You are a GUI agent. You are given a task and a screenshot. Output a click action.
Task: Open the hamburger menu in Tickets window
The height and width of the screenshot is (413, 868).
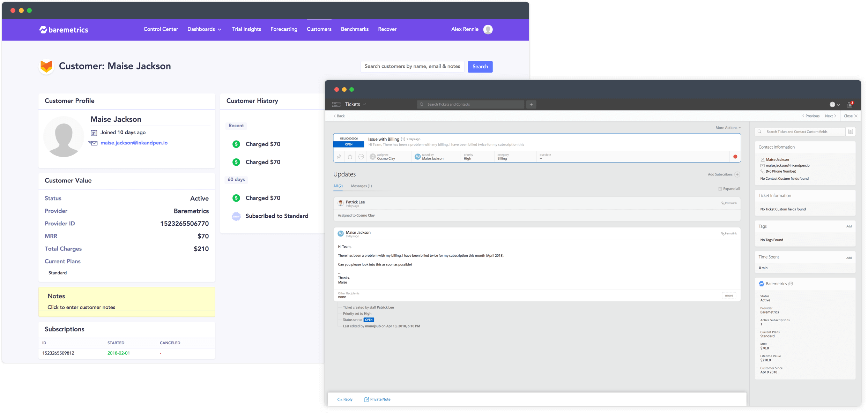[x=336, y=104]
